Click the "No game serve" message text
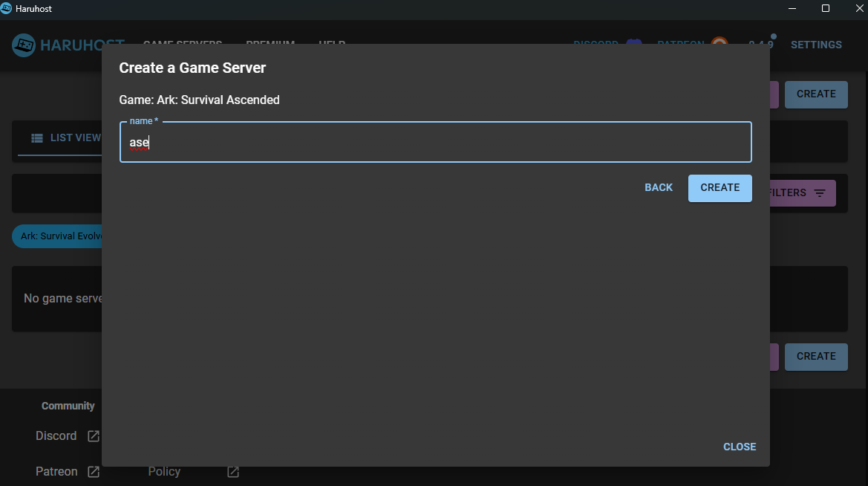The height and width of the screenshot is (486, 868). (x=62, y=299)
